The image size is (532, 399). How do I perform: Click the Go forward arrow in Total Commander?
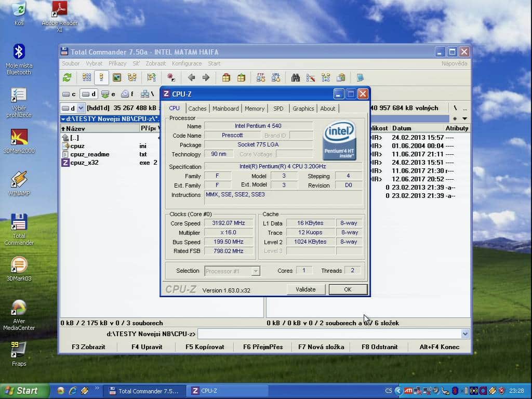[x=206, y=78]
